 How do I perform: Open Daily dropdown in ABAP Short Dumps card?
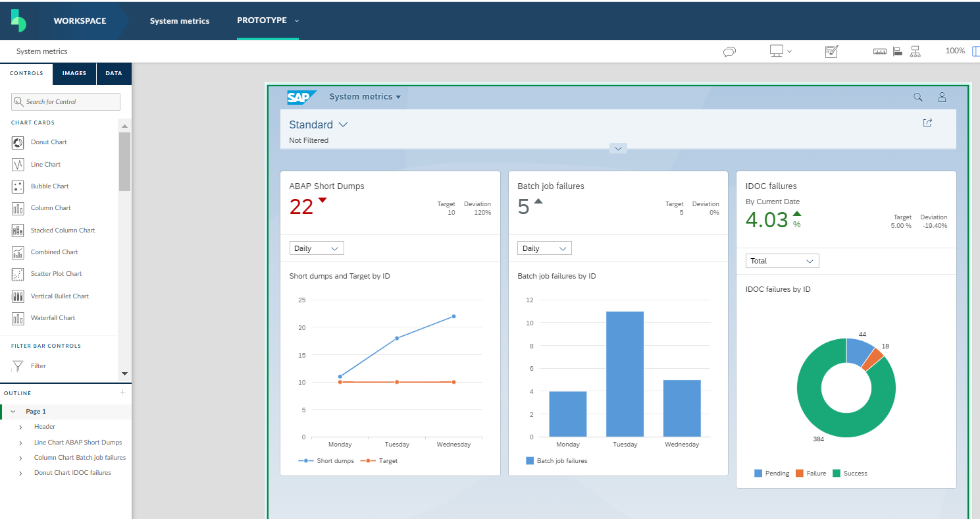click(x=317, y=248)
